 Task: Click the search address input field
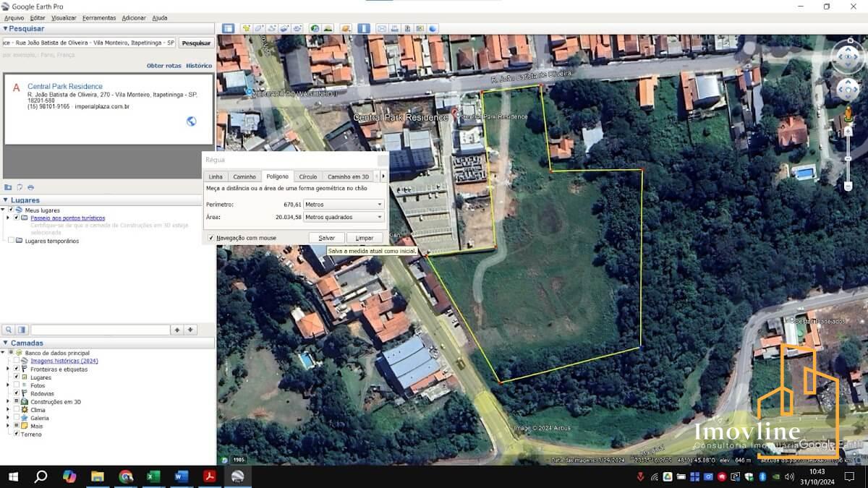coord(90,43)
